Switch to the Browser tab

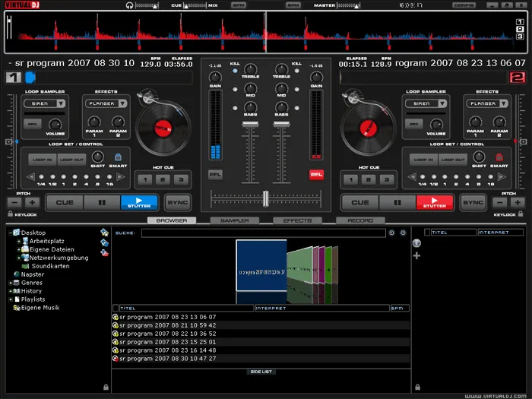(x=172, y=220)
